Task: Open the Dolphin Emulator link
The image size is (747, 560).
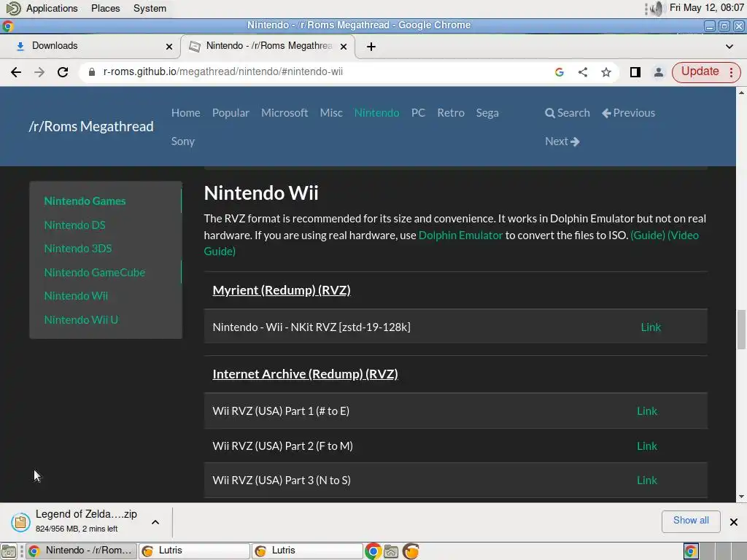Action: [460, 236]
